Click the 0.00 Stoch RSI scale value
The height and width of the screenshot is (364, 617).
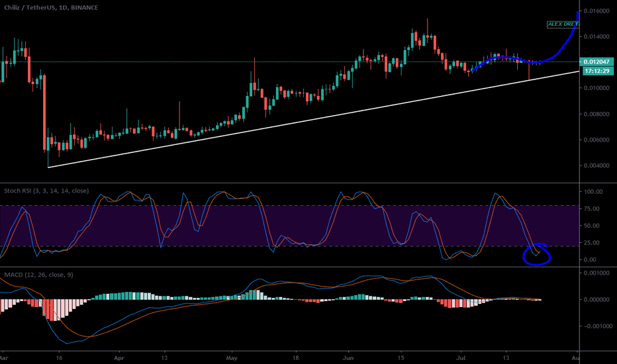tap(590, 259)
